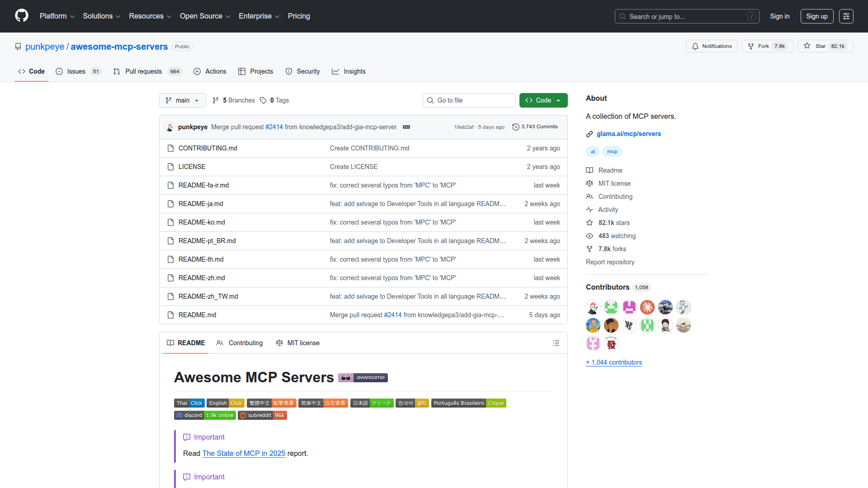This screenshot has width=868, height=488.
Task: Expand the main branch selector
Action: pos(182,100)
